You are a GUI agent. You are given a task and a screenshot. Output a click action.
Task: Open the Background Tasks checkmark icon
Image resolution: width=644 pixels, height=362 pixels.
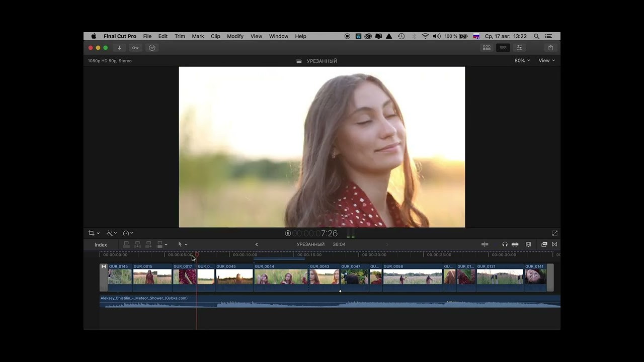(x=152, y=48)
